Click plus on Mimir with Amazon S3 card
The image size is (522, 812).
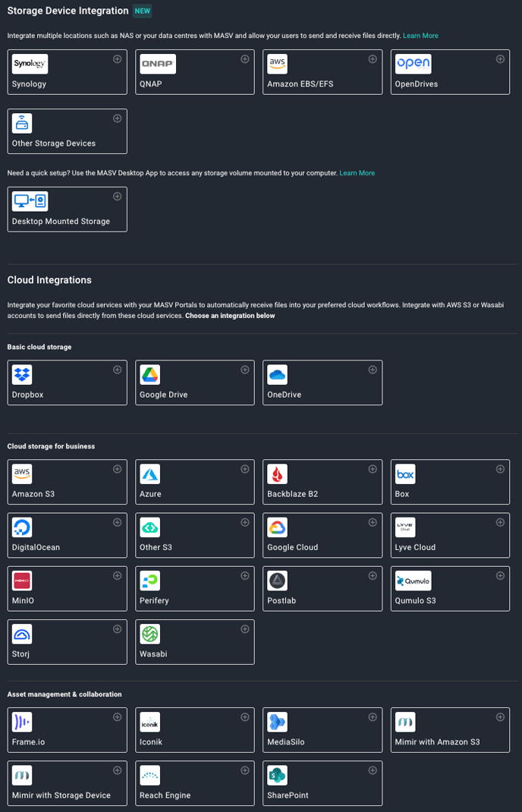(x=500, y=716)
